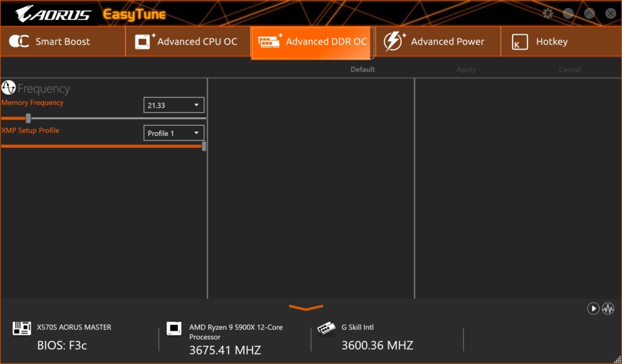
Task: Click the XMP Setup Profile slider handle
Action: (x=204, y=146)
